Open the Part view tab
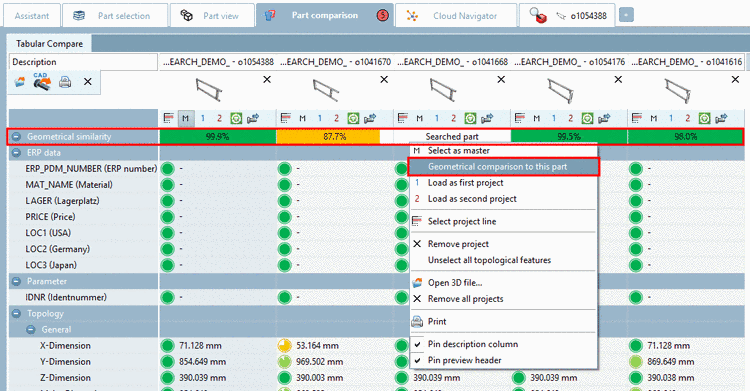The image size is (750, 391). (x=212, y=15)
